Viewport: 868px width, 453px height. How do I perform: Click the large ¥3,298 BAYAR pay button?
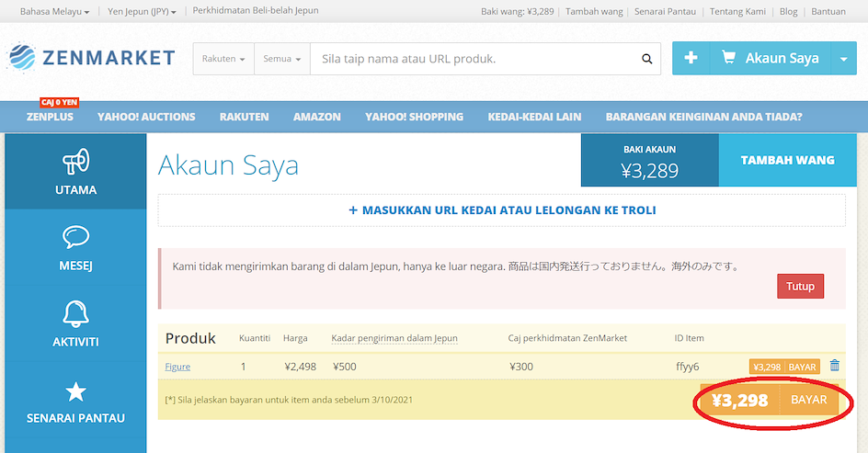pos(770,400)
